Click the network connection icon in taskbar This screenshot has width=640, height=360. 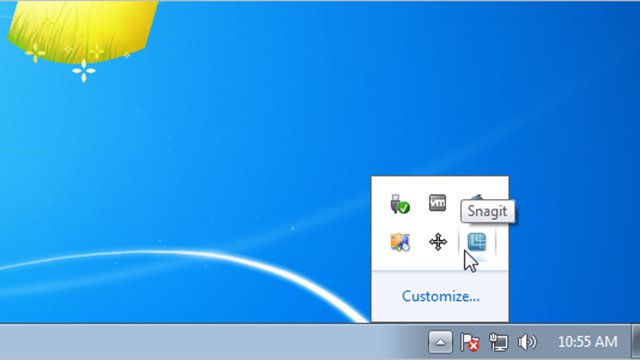click(x=498, y=342)
